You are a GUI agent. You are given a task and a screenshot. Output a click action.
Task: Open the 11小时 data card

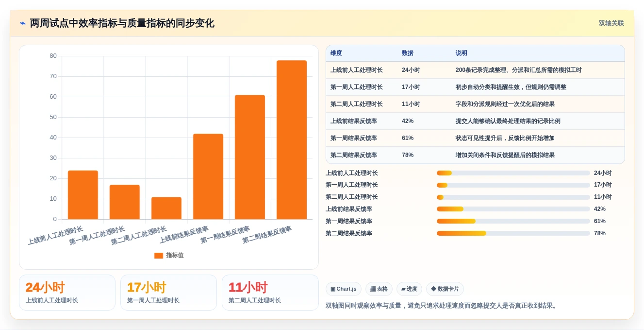(x=270, y=293)
